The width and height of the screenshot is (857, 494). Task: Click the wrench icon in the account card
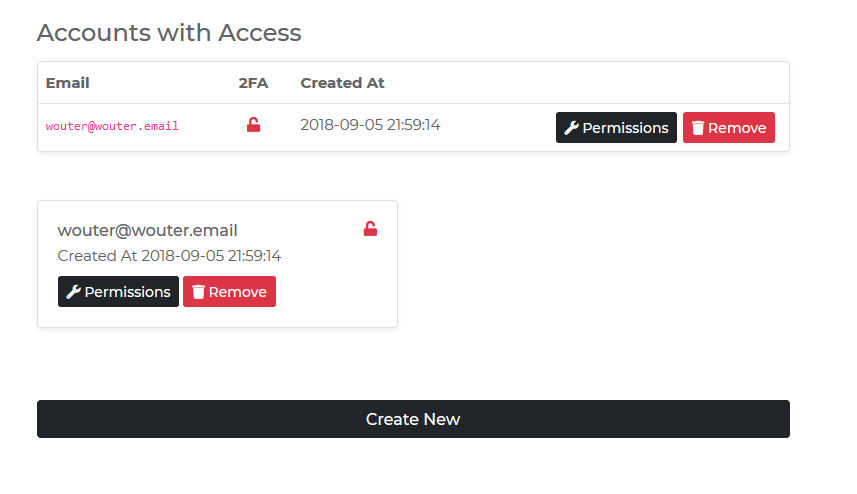tap(73, 292)
